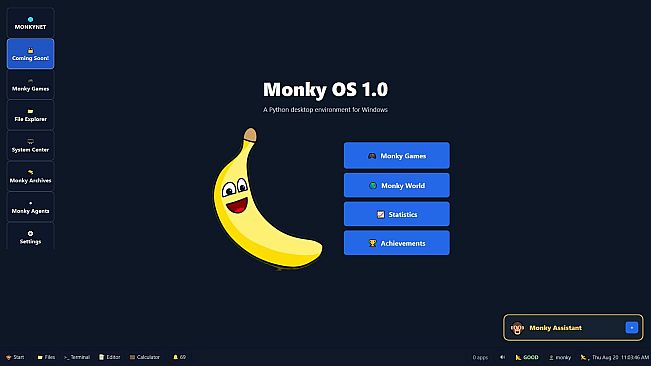Click the Monky World button
This screenshot has height=366, width=651.
[396, 185]
